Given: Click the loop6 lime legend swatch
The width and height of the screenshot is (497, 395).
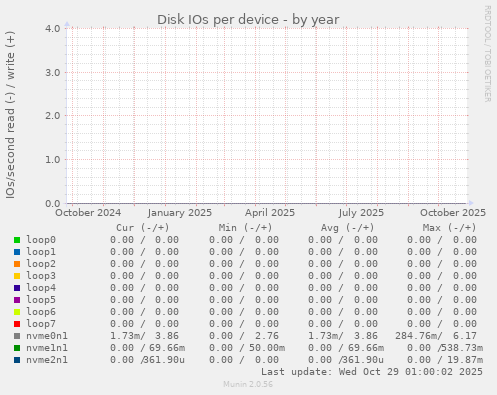Looking at the screenshot, I should pyautogui.click(x=17, y=312).
